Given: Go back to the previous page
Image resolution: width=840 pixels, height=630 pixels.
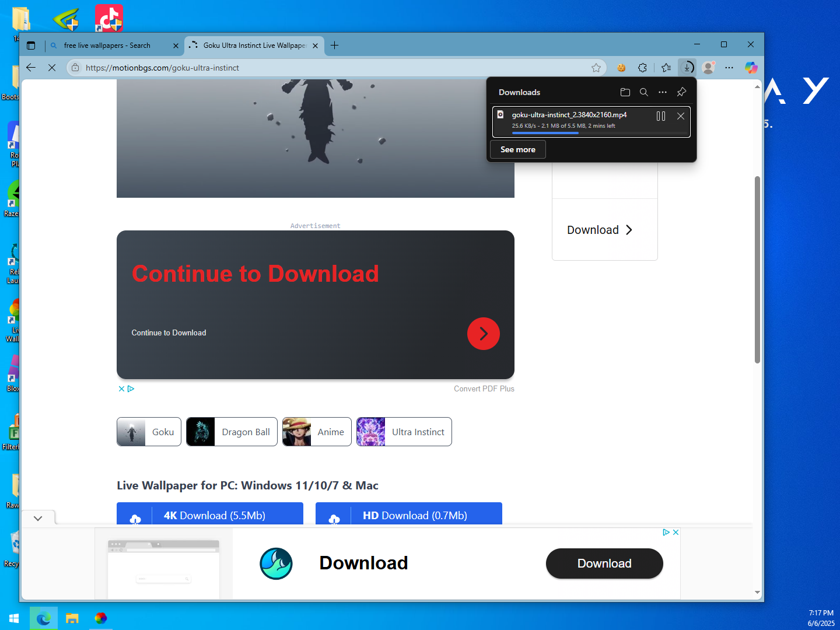Looking at the screenshot, I should coord(31,68).
